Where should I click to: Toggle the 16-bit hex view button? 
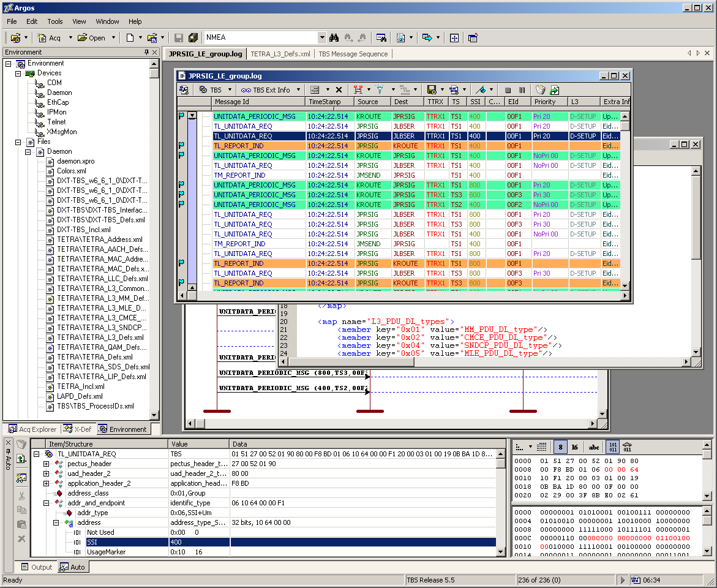pos(574,447)
